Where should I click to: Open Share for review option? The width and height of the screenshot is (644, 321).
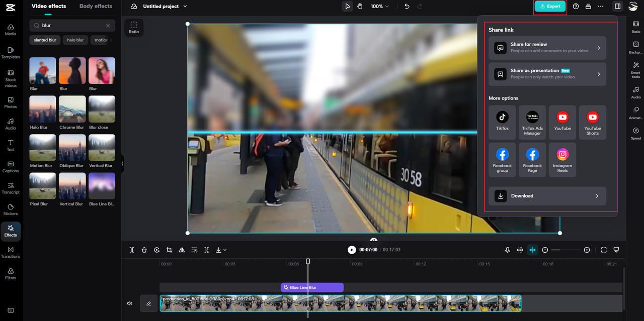[547, 47]
